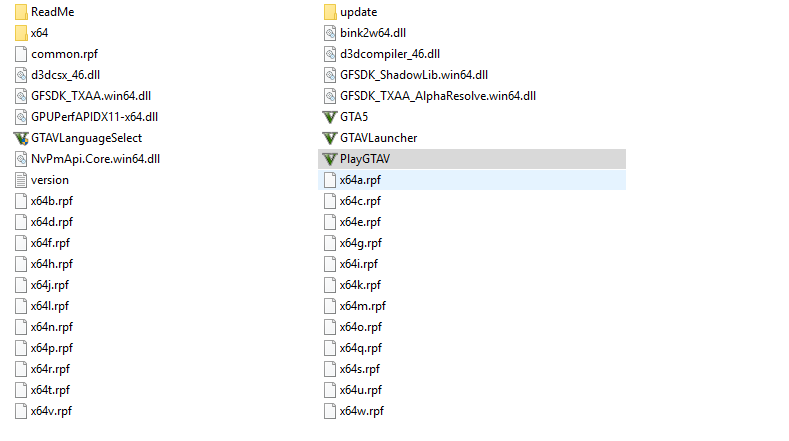
Task: Click the update folder icon
Action: [x=330, y=12]
